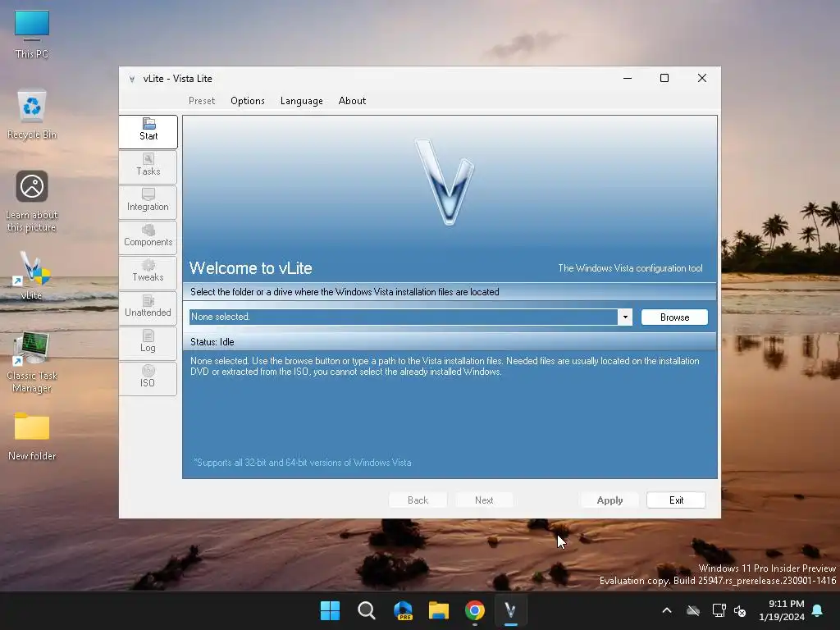Click the 'Status: Idle' text
This screenshot has width=840, height=630.
coord(212,342)
